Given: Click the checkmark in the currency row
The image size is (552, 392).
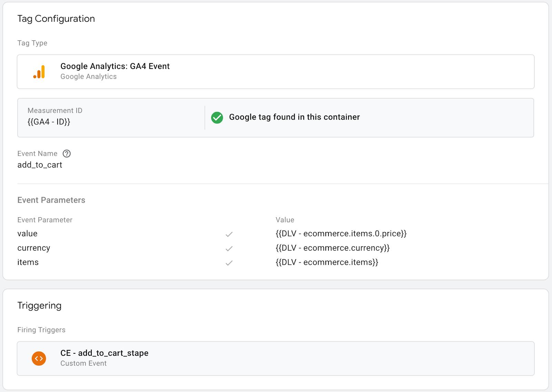Looking at the screenshot, I should pyautogui.click(x=229, y=249).
